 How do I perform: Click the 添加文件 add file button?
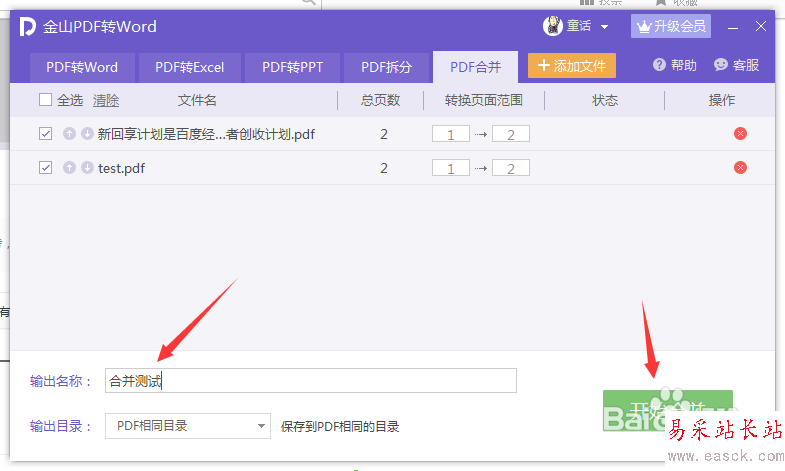click(572, 66)
